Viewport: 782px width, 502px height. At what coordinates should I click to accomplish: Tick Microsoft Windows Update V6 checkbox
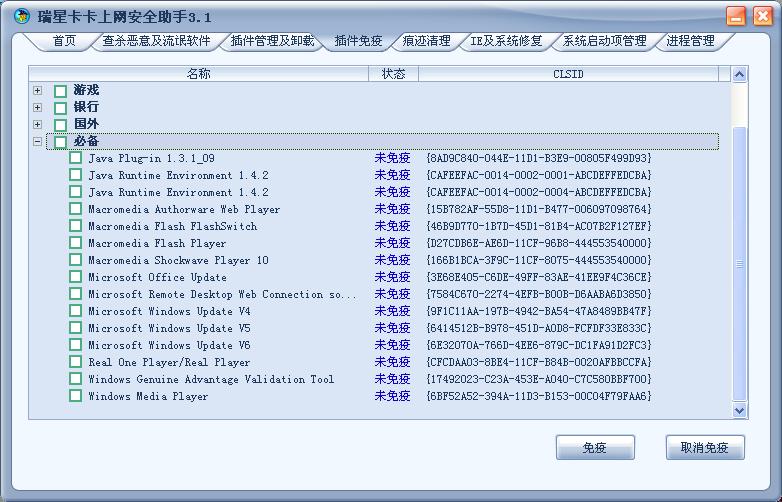click(x=75, y=344)
